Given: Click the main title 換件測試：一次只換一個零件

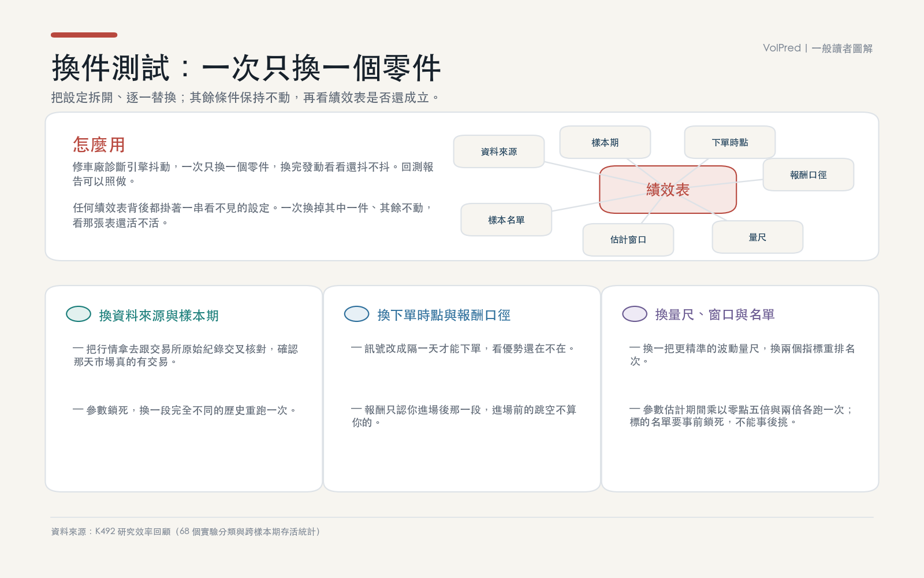Looking at the screenshot, I should pyautogui.click(x=247, y=68).
